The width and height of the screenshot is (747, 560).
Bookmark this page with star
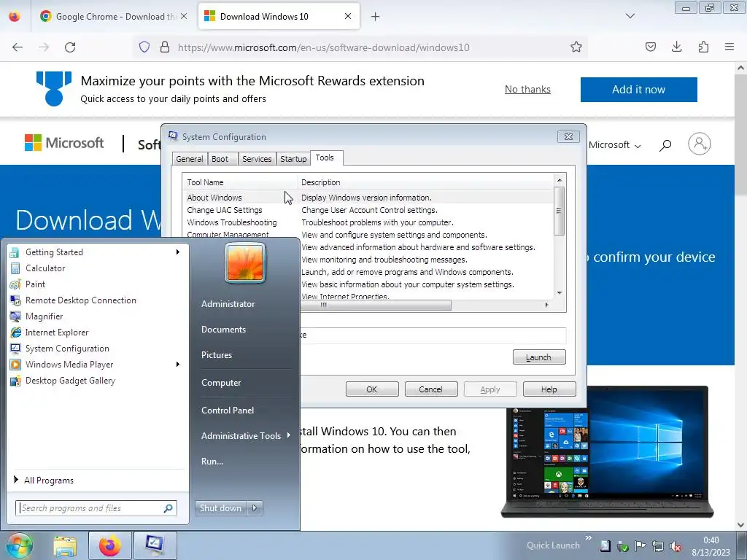pos(576,47)
